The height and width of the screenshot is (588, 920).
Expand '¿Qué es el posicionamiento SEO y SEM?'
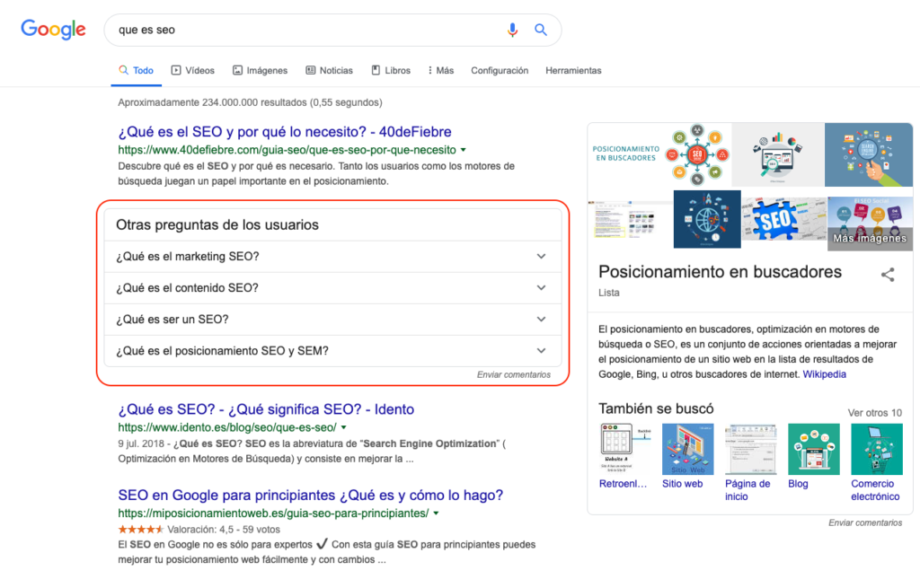coord(332,351)
